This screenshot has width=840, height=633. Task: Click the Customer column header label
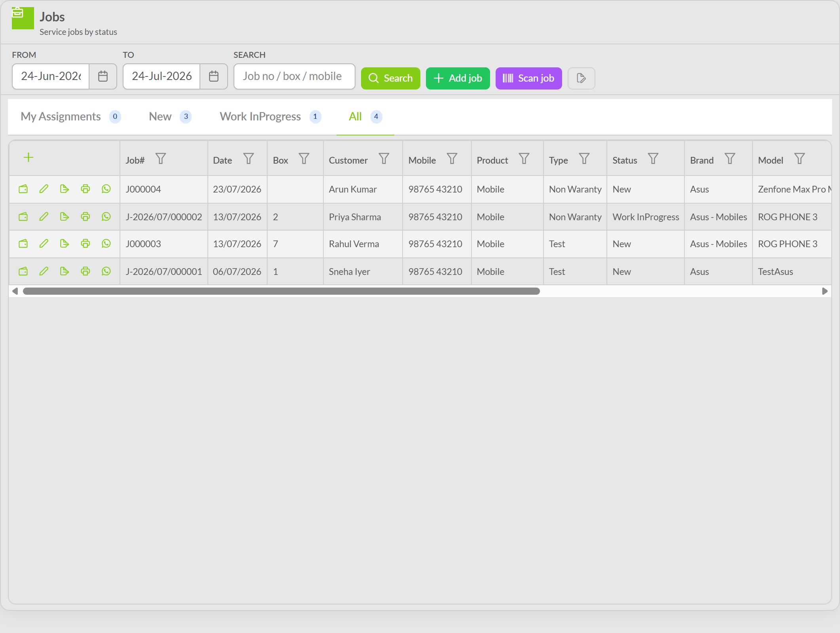(348, 160)
